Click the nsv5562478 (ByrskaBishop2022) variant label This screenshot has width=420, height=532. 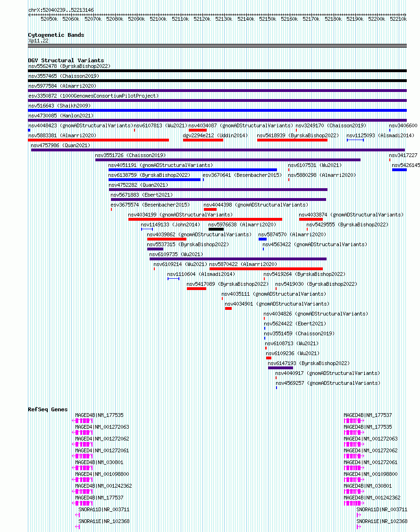point(69,66)
